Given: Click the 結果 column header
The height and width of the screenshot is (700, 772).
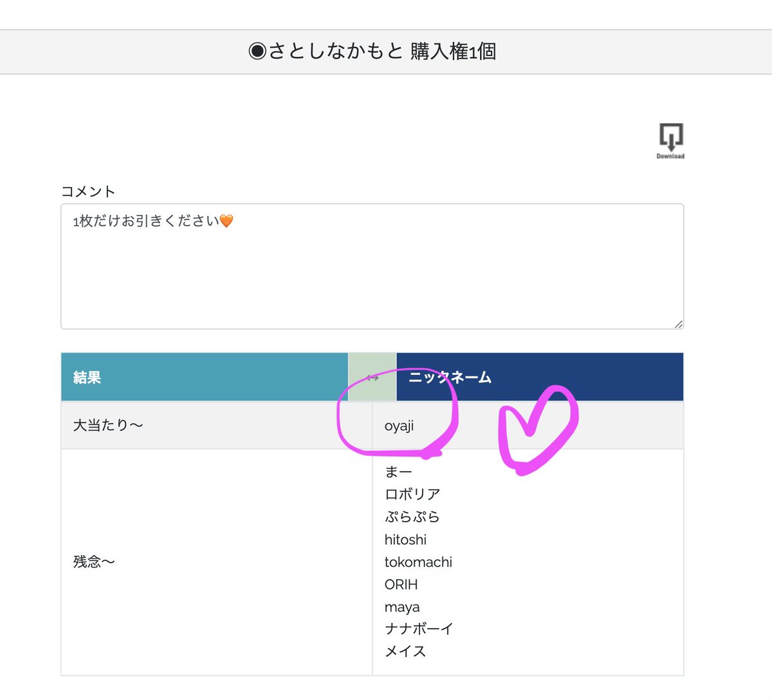Looking at the screenshot, I should pos(205,377).
